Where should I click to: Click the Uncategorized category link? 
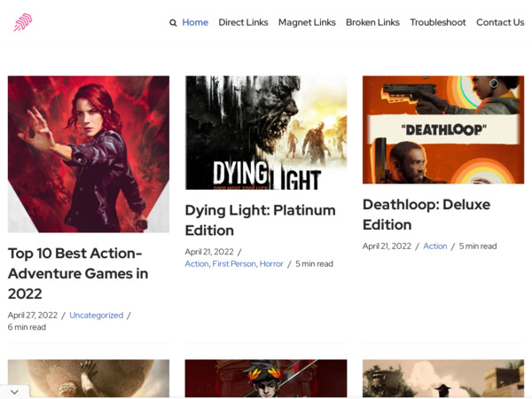point(97,315)
